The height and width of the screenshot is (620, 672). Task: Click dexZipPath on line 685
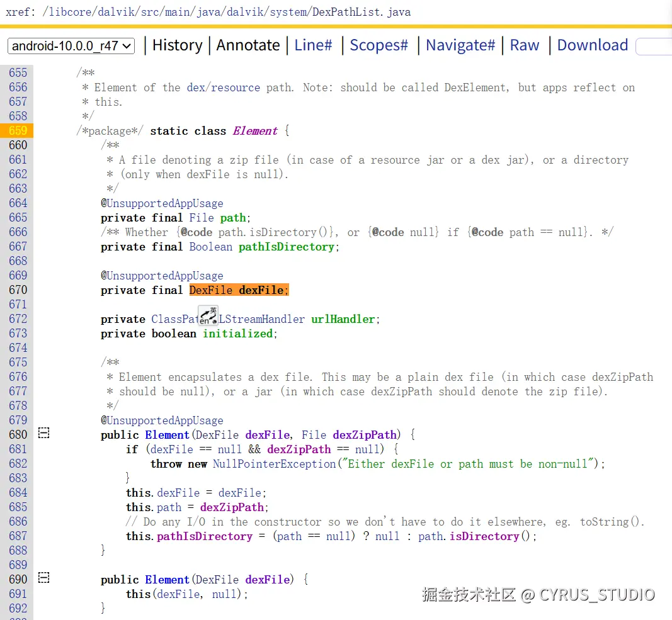[x=232, y=507]
